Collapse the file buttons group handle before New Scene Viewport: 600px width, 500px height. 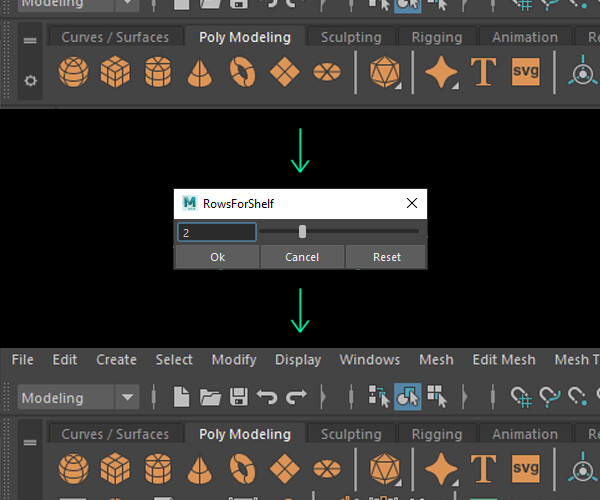point(154,397)
